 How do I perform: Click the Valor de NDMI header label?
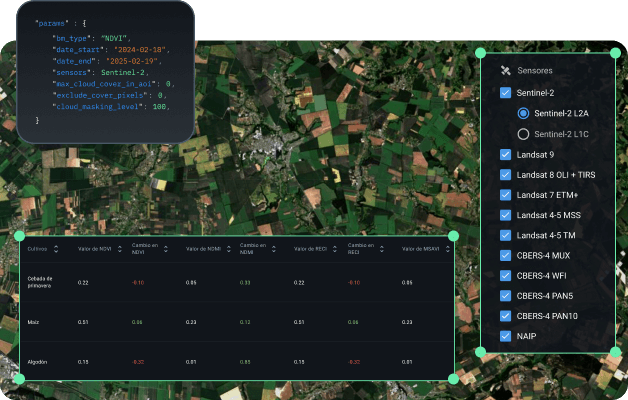pyautogui.click(x=203, y=249)
